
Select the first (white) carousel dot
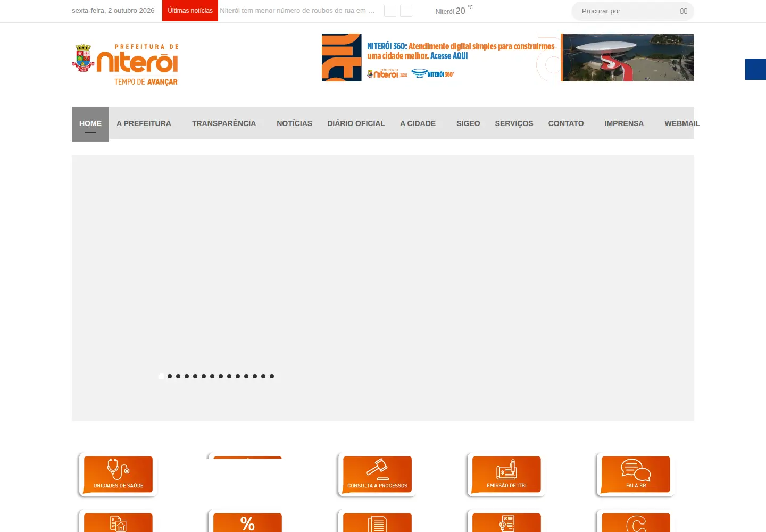(x=161, y=376)
